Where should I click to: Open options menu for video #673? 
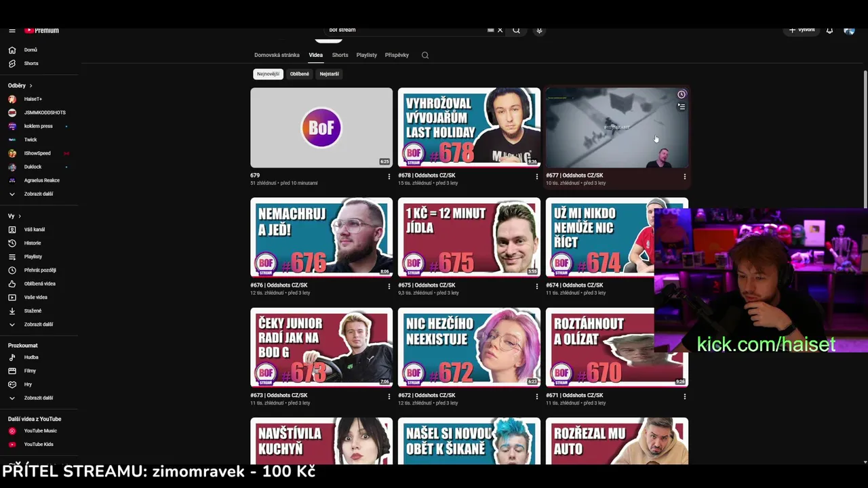click(x=389, y=396)
